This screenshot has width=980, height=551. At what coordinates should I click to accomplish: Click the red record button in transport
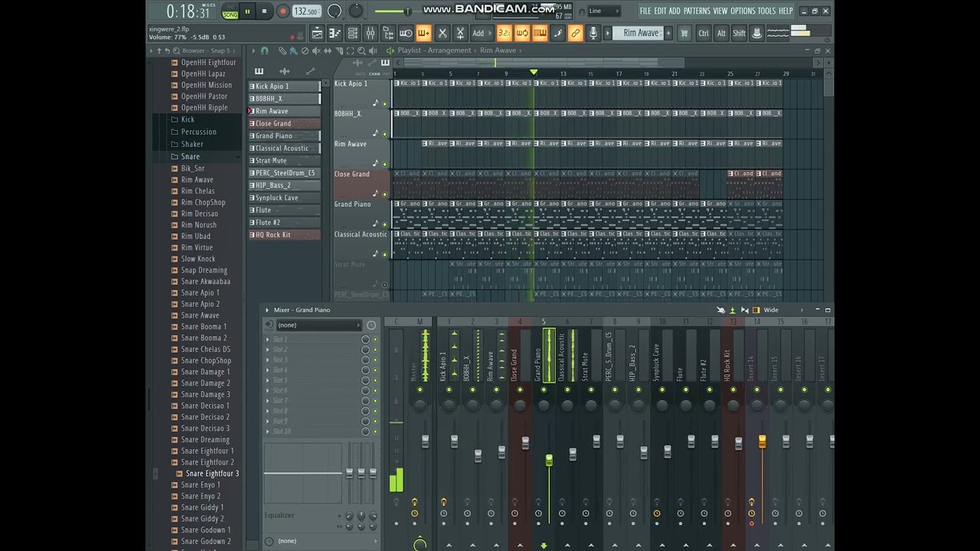coord(283,11)
